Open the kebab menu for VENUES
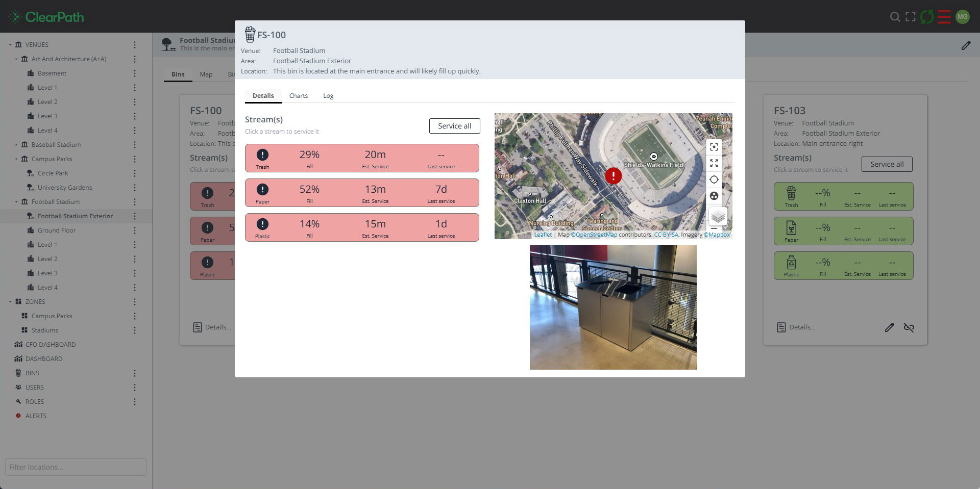This screenshot has height=489, width=980. [x=135, y=45]
